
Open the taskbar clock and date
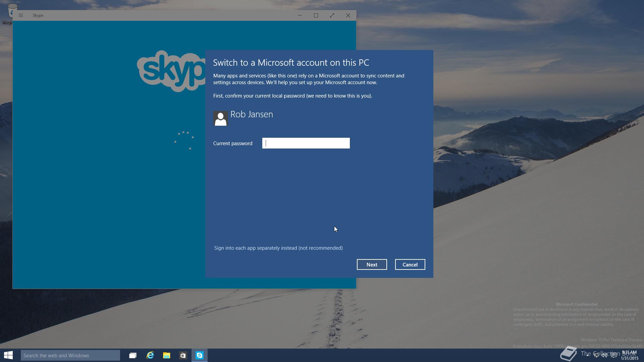point(629,355)
